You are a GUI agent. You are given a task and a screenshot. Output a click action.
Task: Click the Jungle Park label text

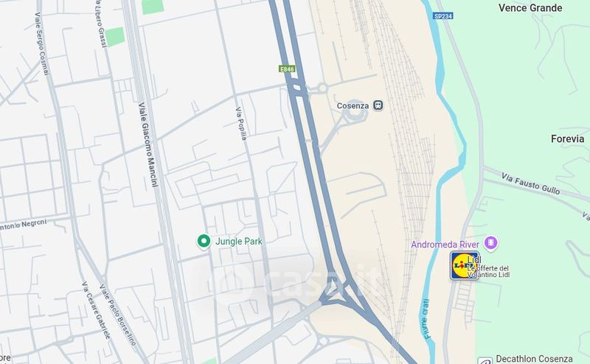tap(238, 242)
